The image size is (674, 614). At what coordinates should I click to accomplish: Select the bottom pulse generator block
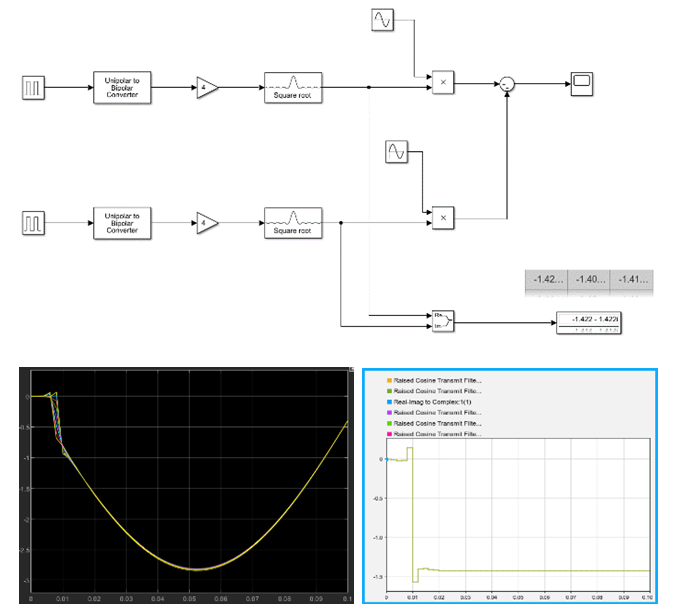(33, 220)
